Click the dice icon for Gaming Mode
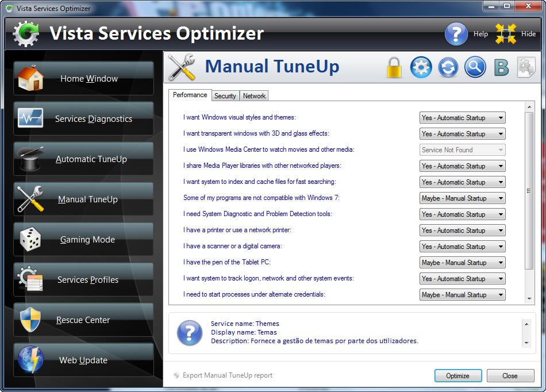Screen dimensions: 546x392 [x=30, y=239]
